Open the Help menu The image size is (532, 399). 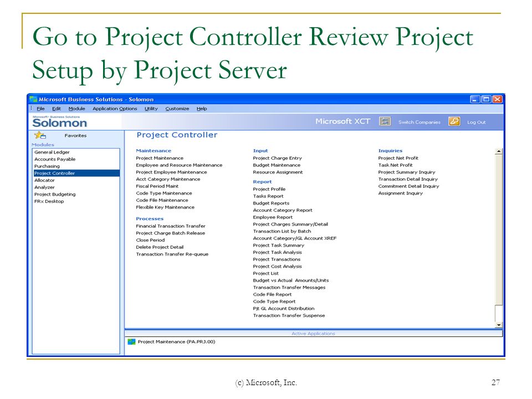click(202, 109)
